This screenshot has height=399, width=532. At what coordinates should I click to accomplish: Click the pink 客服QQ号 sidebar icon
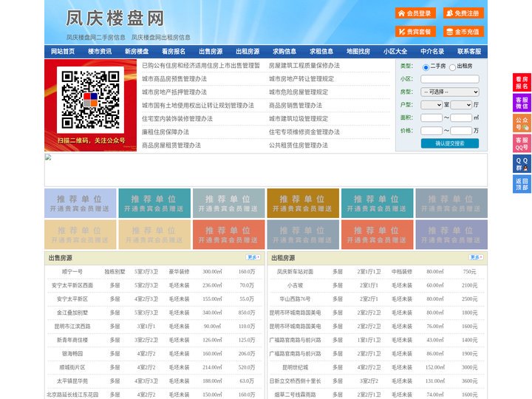click(522, 143)
